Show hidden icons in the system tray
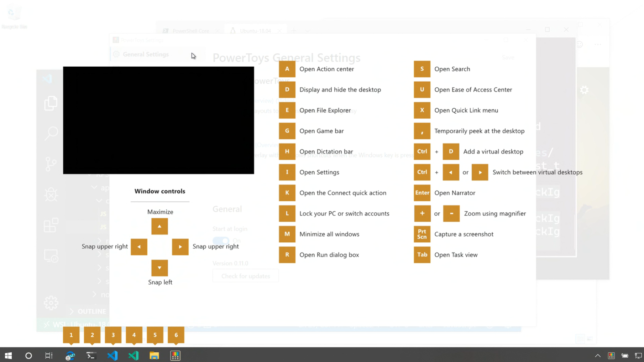The width and height of the screenshot is (644, 362). (x=598, y=355)
